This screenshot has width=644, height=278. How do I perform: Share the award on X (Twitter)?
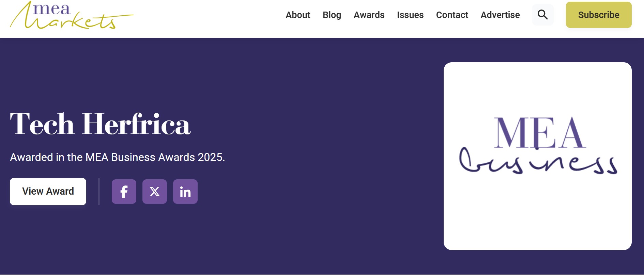coord(155,192)
